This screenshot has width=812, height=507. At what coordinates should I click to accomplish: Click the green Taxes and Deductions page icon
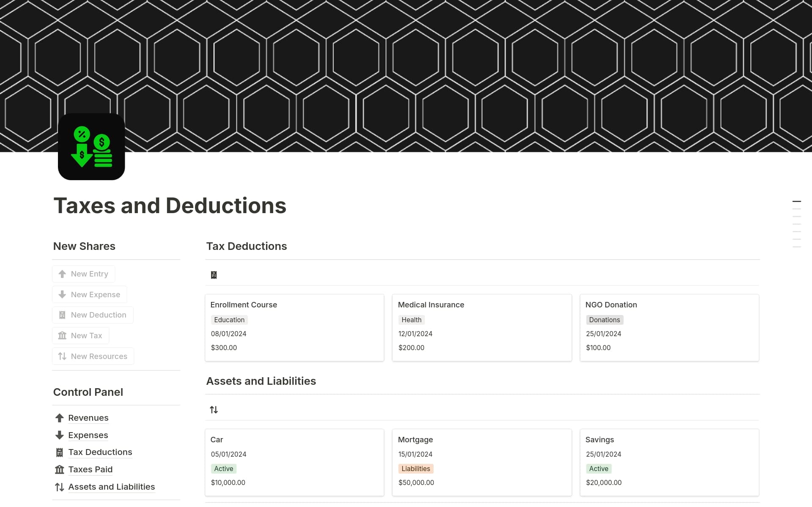[x=91, y=146]
